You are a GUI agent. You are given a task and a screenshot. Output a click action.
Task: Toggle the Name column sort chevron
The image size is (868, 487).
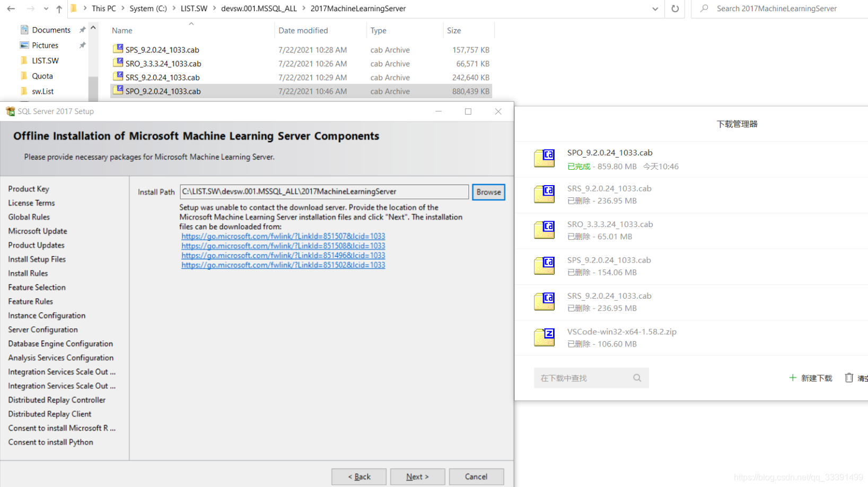tap(192, 23)
